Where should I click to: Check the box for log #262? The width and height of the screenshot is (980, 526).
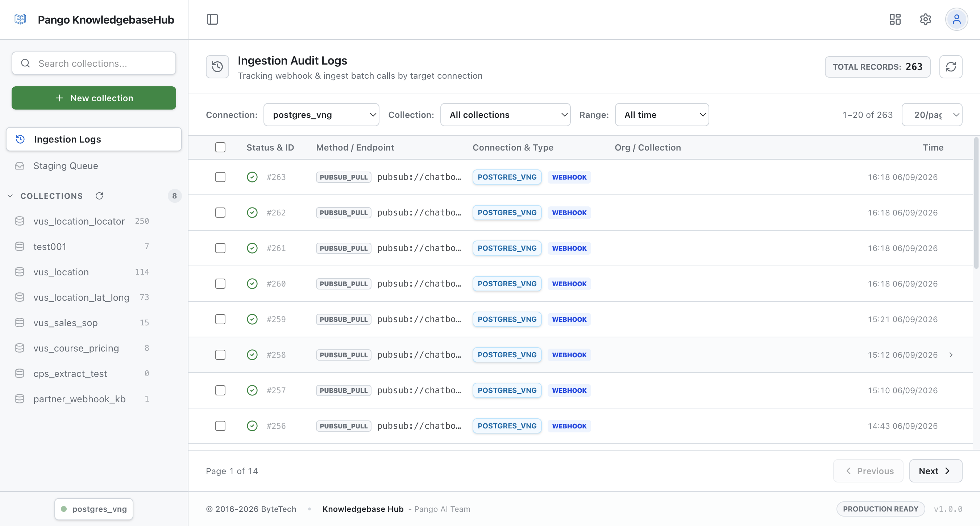coord(220,213)
